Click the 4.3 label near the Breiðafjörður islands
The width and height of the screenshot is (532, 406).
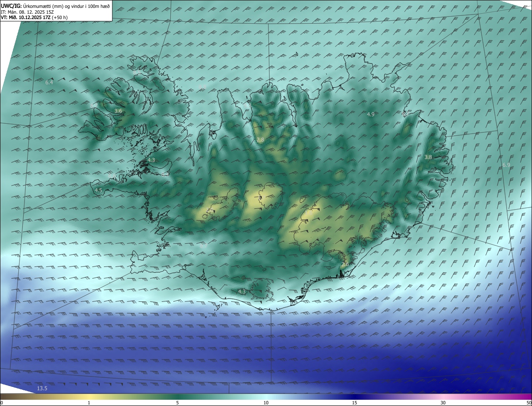click(x=151, y=160)
